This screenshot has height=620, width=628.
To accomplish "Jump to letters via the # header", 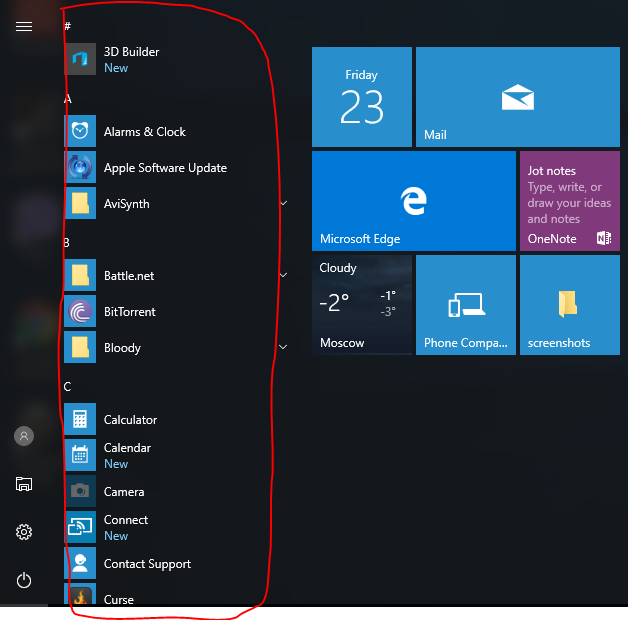I will pyautogui.click(x=68, y=26).
